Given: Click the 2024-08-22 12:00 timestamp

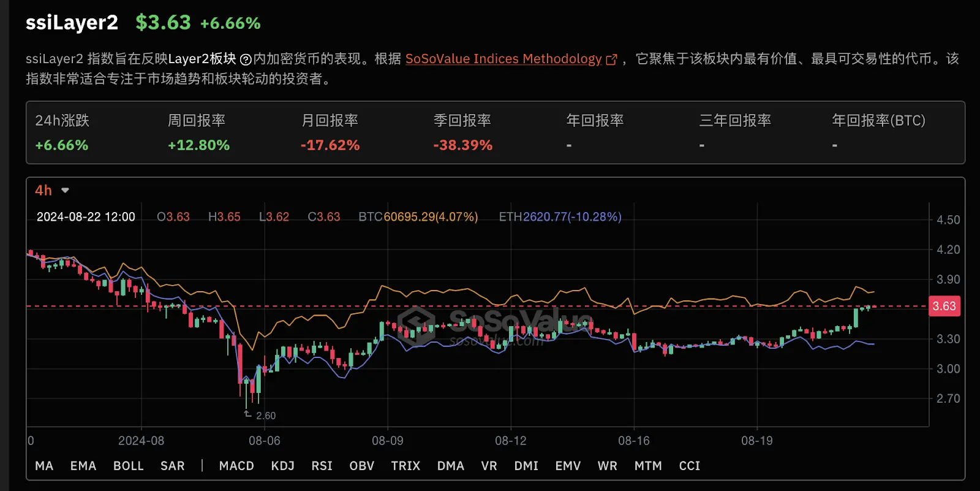Looking at the screenshot, I should pos(86,217).
